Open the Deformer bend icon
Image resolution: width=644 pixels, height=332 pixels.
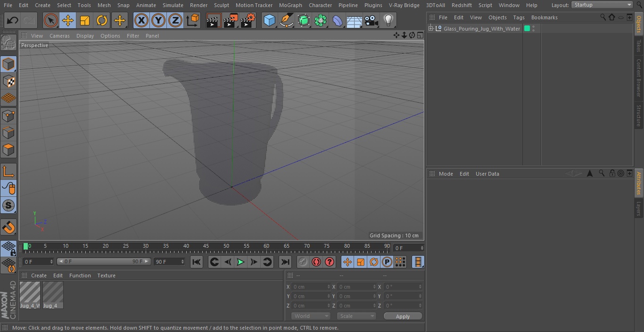(x=338, y=20)
